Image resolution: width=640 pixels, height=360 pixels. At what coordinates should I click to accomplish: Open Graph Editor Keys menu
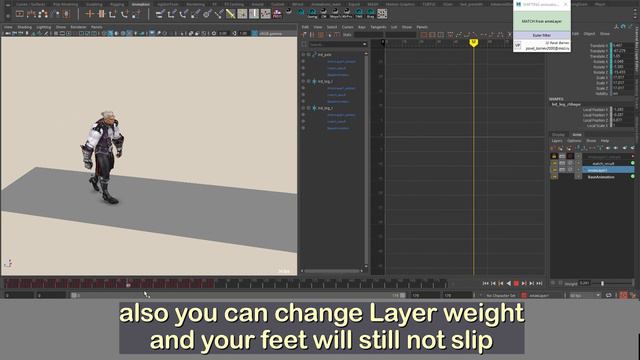click(362, 27)
